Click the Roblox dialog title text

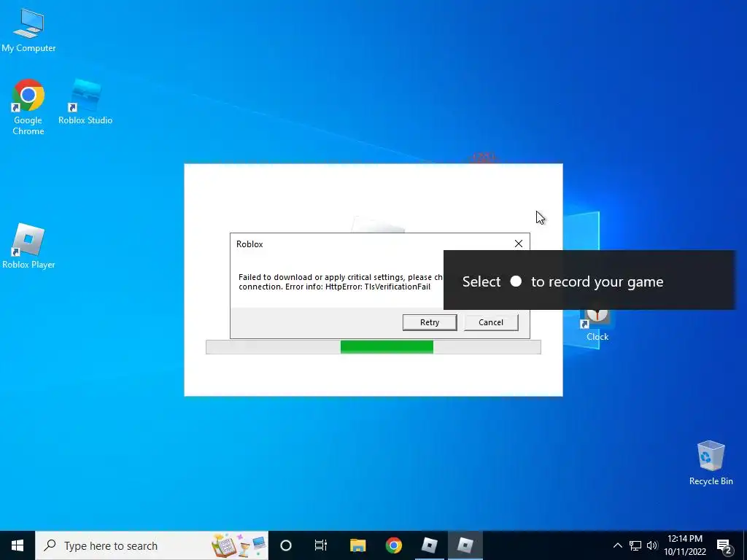[x=249, y=244]
